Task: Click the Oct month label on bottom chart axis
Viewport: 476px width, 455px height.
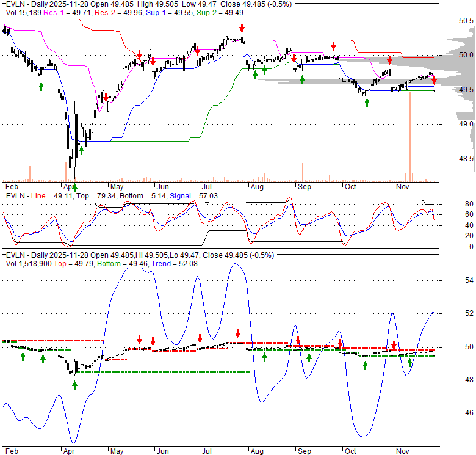Action: pos(350,451)
